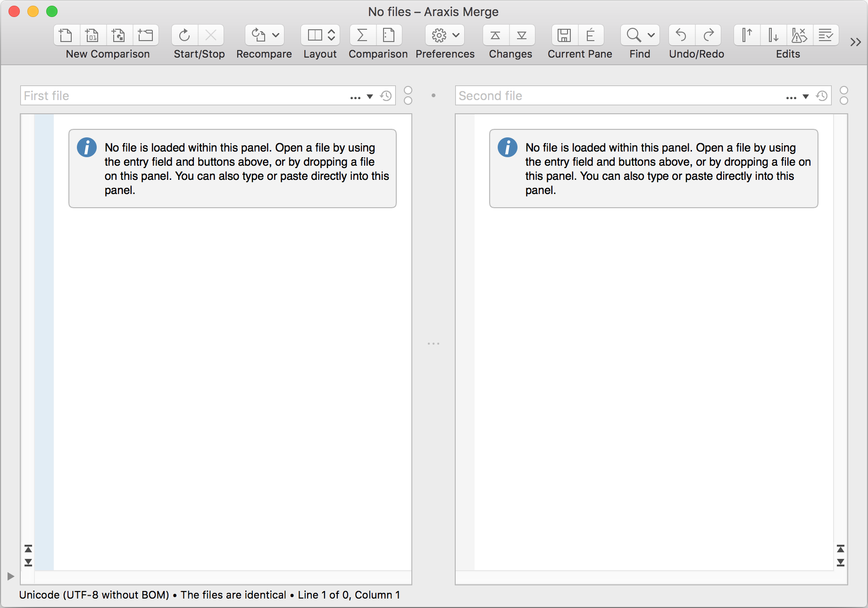Jump to the next change
Screen dimensions: 868x608
point(522,35)
